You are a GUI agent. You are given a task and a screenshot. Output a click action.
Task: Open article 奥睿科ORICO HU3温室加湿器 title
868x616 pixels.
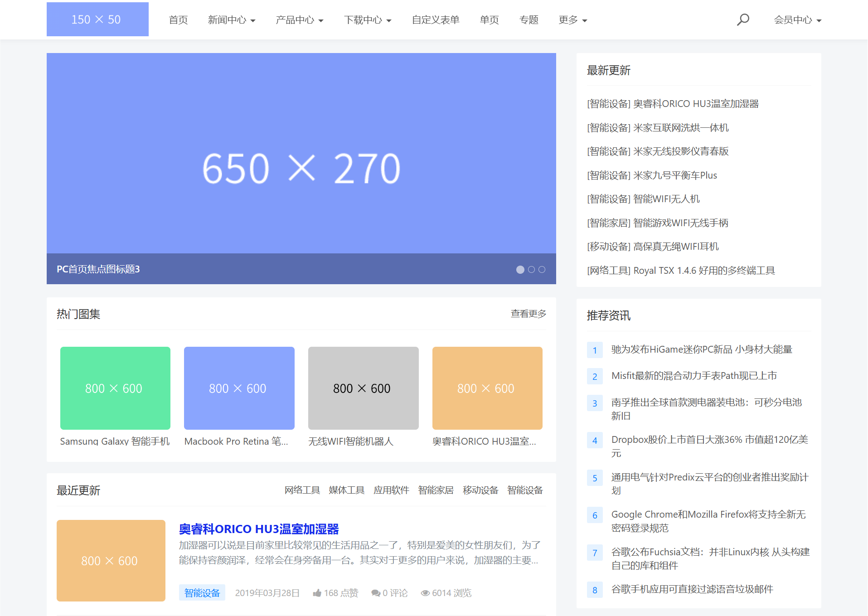(259, 529)
